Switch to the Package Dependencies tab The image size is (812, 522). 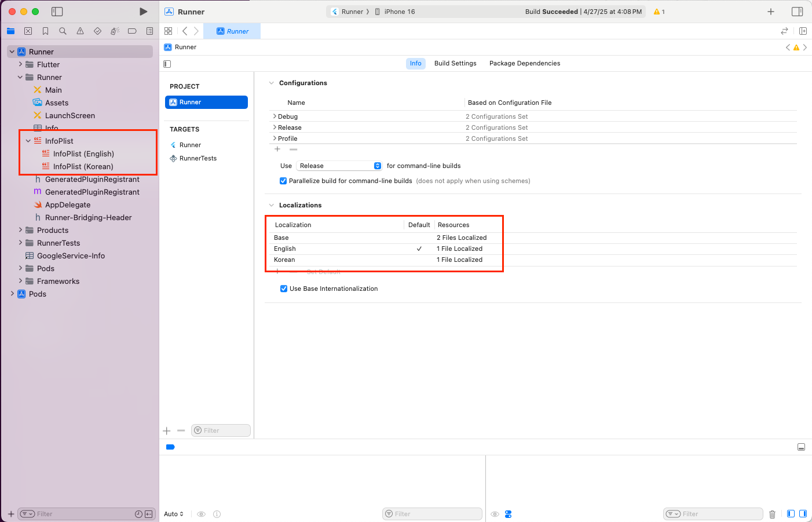coord(525,64)
